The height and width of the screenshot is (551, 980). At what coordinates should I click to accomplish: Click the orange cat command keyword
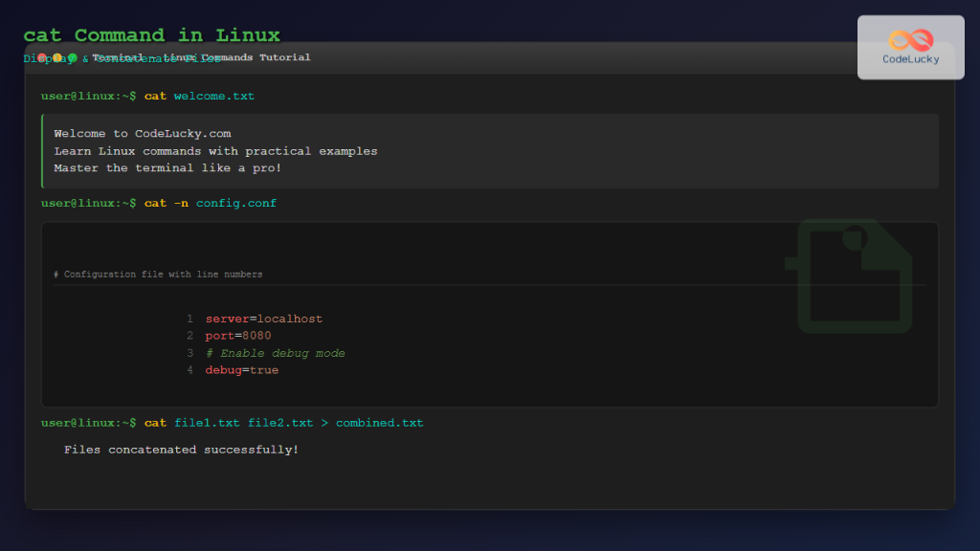click(x=155, y=96)
